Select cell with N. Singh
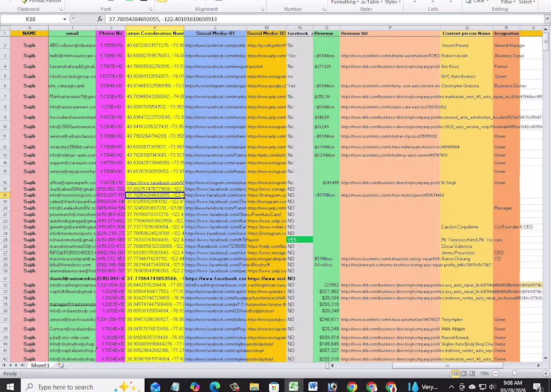Viewport: 551px width, 392px height. [466, 183]
